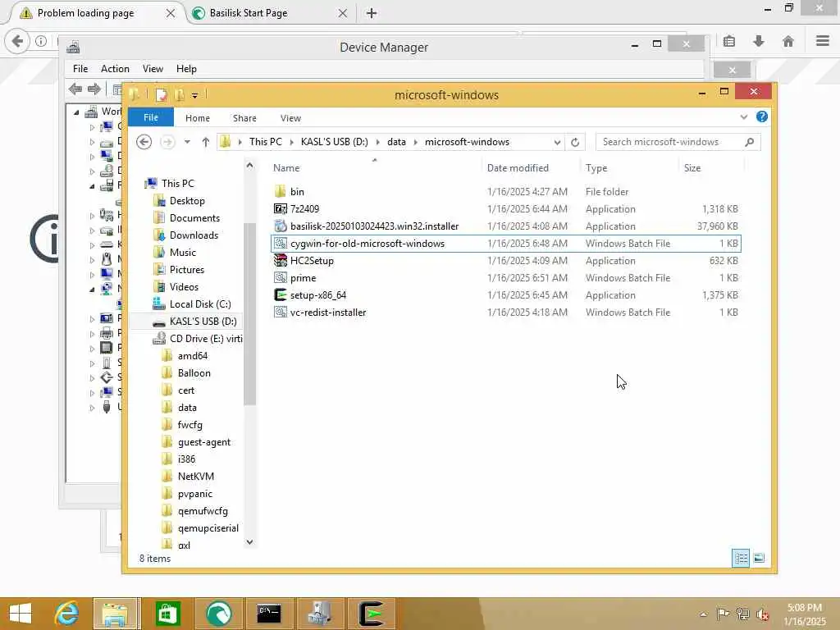840x630 pixels.
Task: Go back in Explorer navigation
Action: 144,142
